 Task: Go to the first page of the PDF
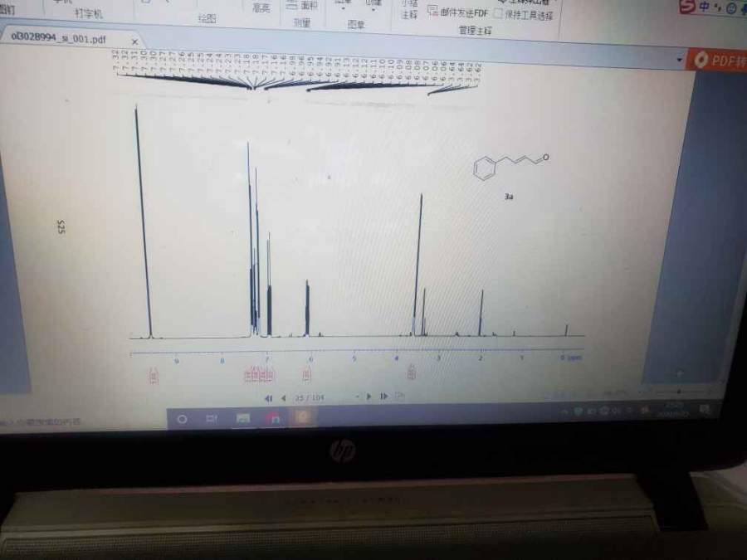point(268,398)
